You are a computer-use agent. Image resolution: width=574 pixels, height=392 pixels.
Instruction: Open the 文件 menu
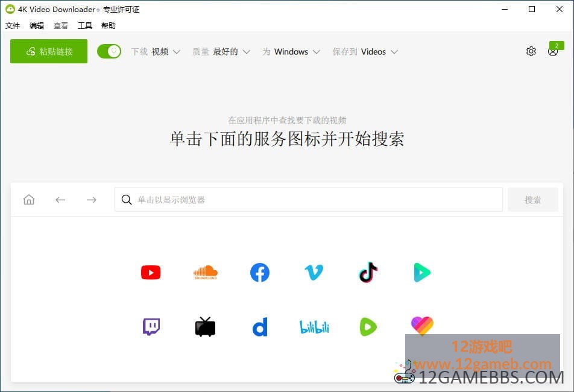click(x=13, y=25)
